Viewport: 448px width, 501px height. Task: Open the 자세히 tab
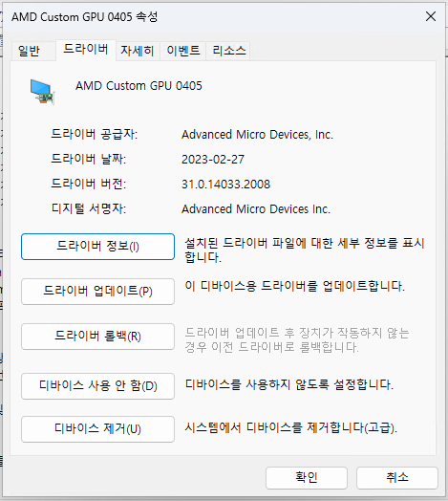[138, 51]
